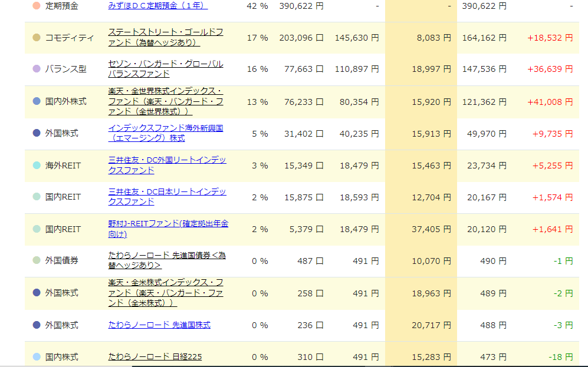The width and height of the screenshot is (588, 367).
Task: Select the 国内株式 category label
Action: (x=61, y=357)
